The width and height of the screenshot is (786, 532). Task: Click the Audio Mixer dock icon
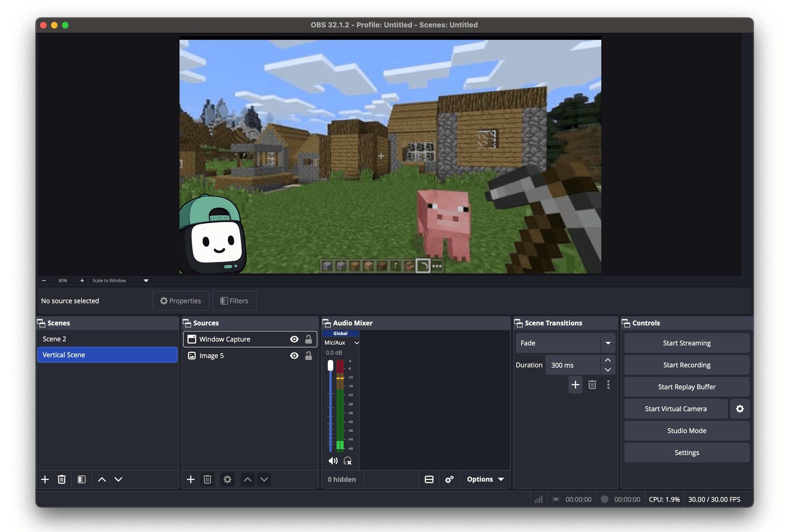pos(326,323)
